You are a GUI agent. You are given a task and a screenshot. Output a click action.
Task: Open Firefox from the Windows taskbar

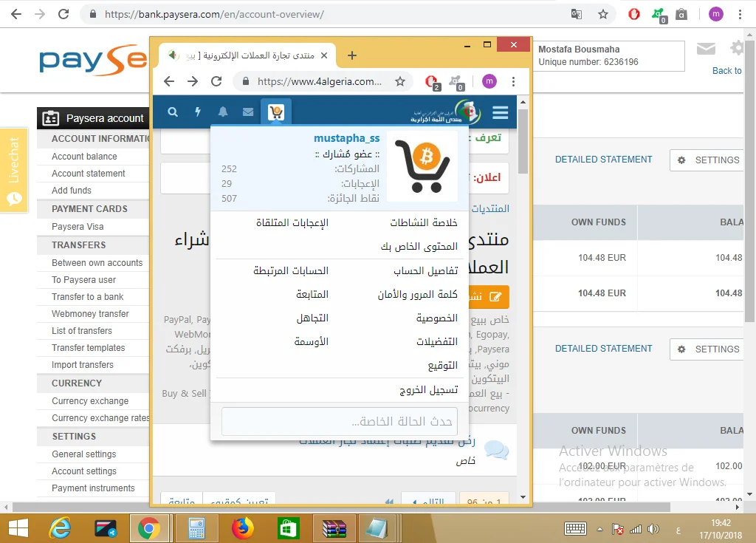tap(242, 527)
